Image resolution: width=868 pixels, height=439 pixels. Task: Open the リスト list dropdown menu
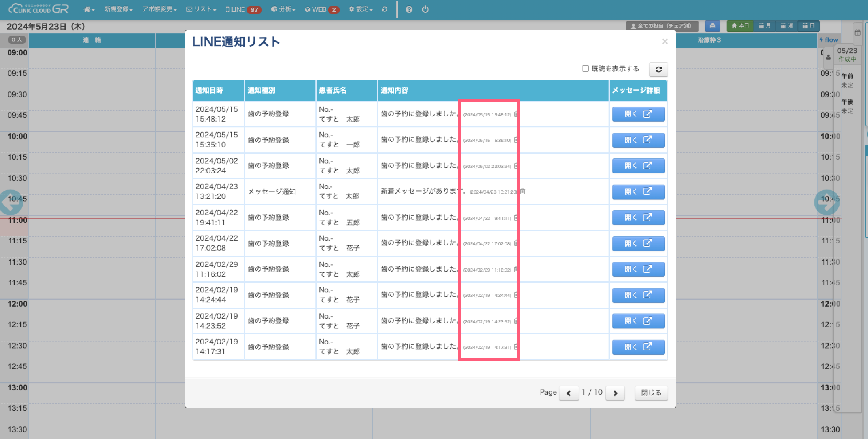coord(201,9)
